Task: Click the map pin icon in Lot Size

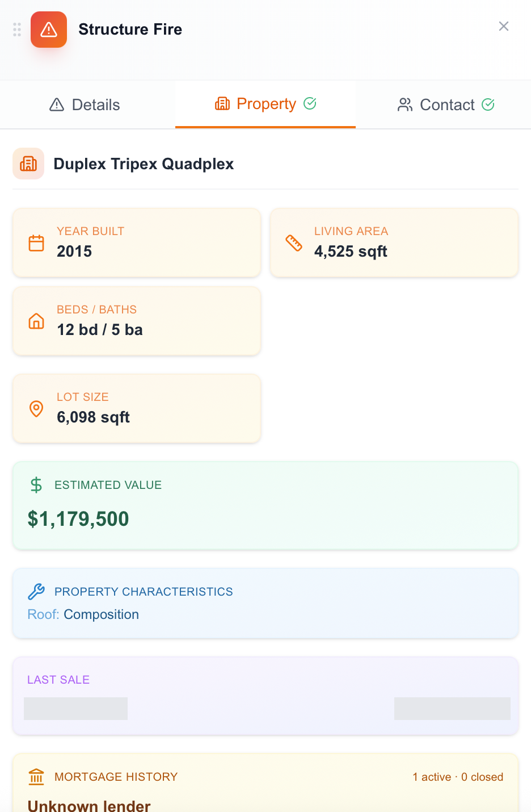Action: 36,409
